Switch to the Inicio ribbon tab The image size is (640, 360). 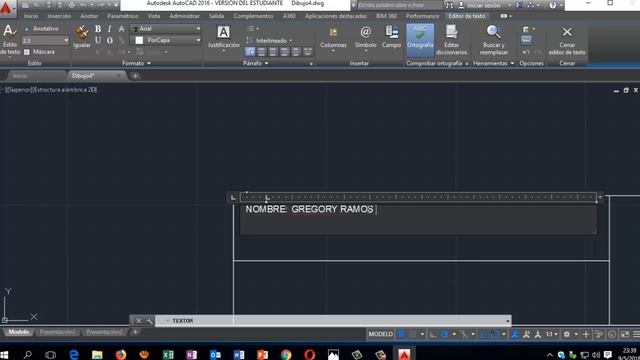pos(31,16)
